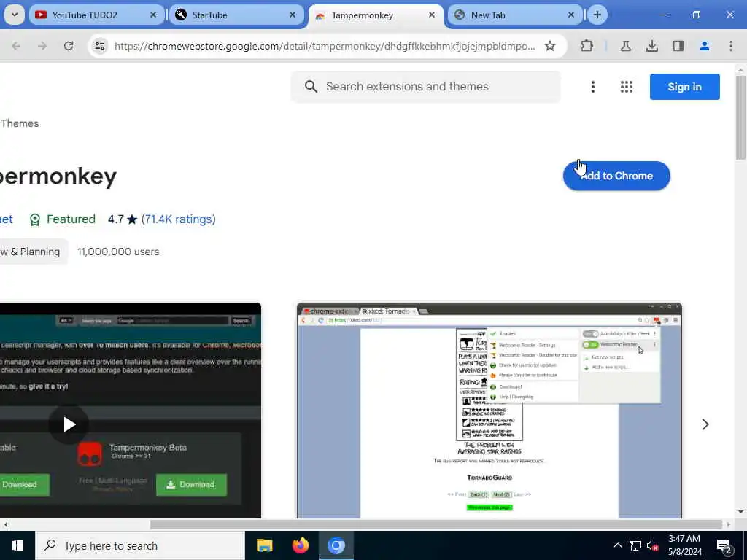Click the Chromium taskbar icon
Viewport: 747px width, 560px height.
point(336,545)
